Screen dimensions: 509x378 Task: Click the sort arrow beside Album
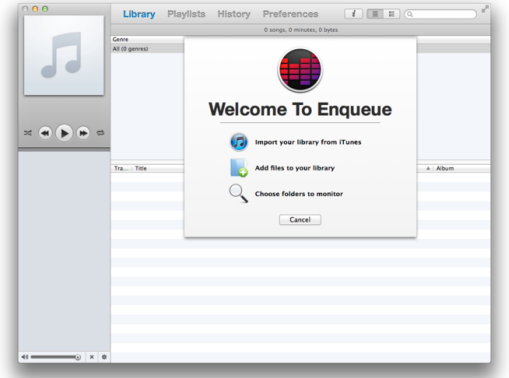pos(428,168)
